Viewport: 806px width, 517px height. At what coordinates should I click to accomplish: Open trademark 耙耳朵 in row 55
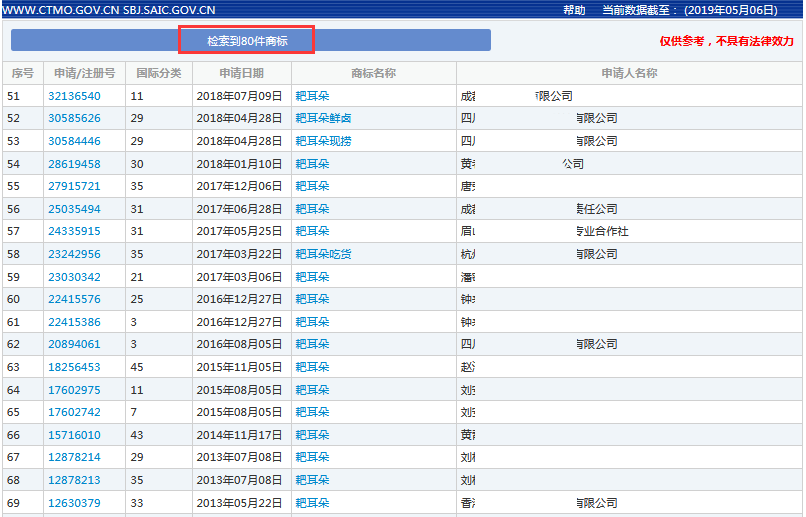tap(313, 186)
